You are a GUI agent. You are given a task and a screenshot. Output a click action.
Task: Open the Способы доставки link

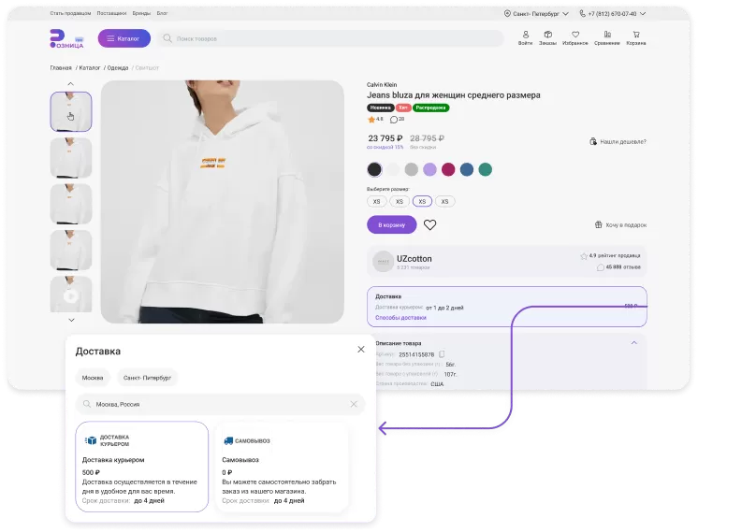[x=400, y=318]
